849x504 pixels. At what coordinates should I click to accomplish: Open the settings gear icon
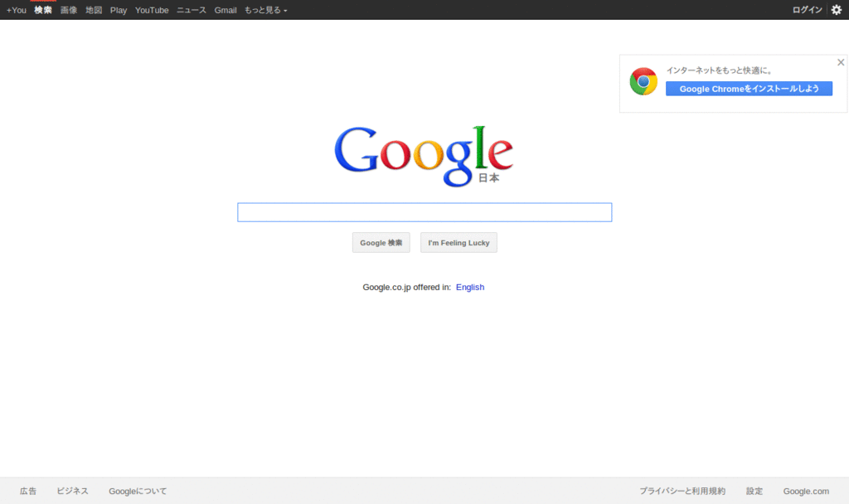[836, 10]
